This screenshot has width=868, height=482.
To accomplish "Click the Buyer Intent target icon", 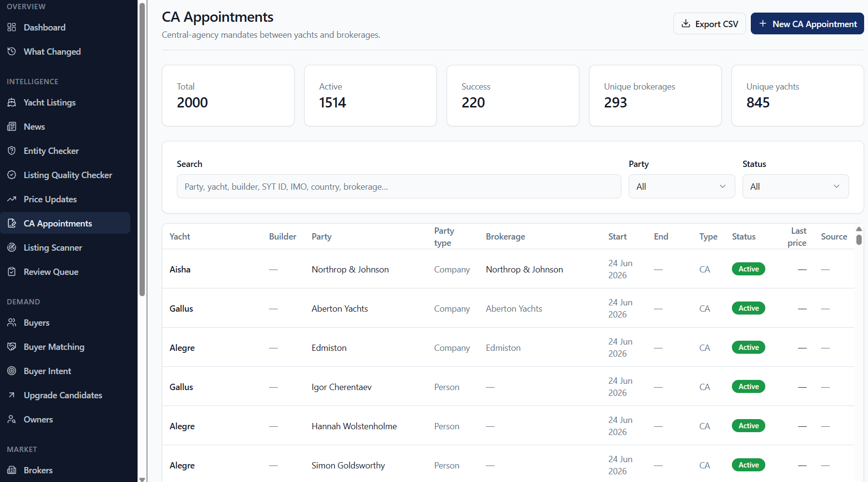I will coord(12,371).
